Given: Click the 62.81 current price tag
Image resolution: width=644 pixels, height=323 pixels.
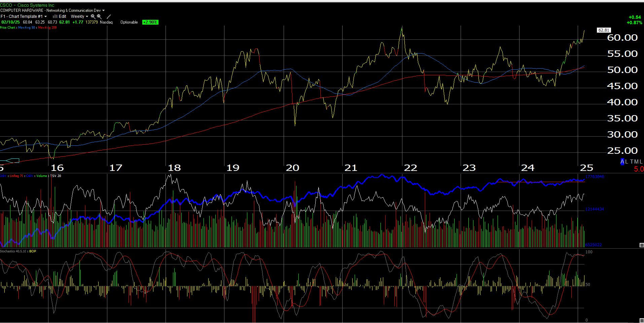Looking at the screenshot, I should 604,30.
